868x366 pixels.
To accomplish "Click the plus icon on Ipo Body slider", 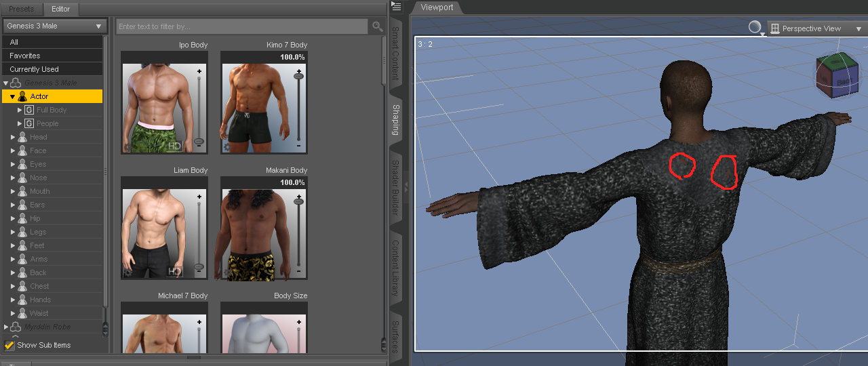I will (199, 70).
